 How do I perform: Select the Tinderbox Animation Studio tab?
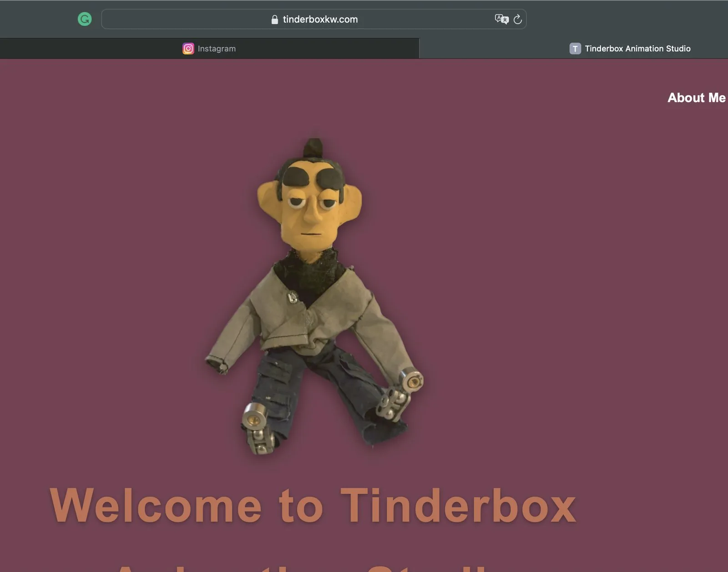pos(573,49)
